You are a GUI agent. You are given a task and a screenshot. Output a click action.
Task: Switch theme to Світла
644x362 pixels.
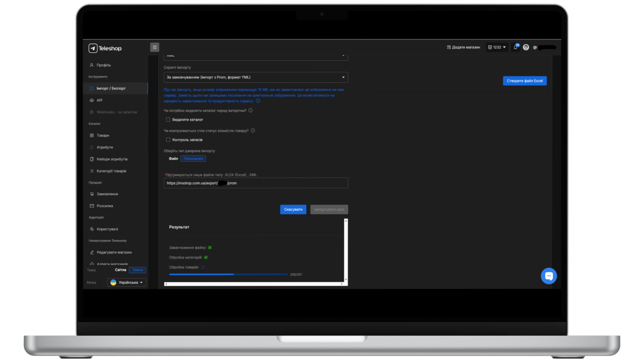(120, 270)
